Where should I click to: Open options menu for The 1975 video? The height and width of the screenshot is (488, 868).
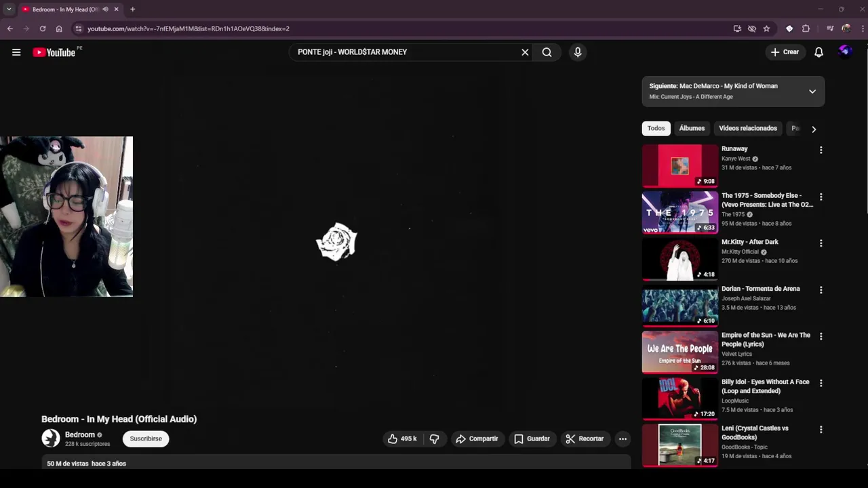821,197
